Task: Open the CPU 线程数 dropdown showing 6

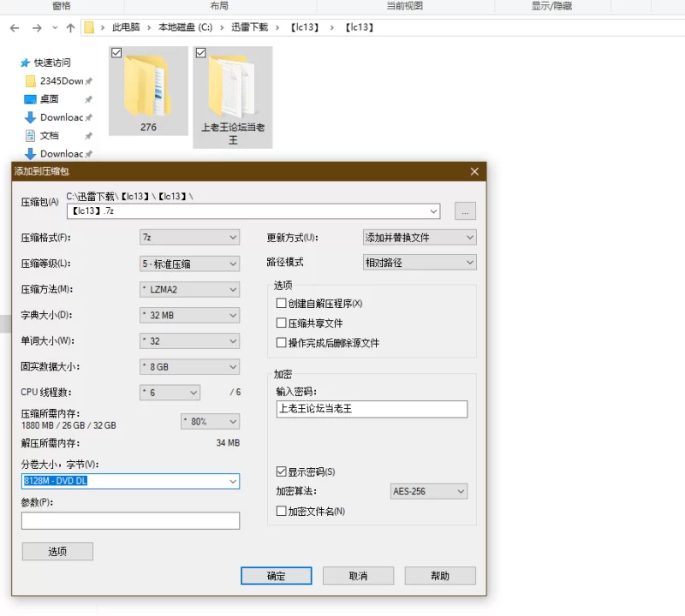Action: coord(170,393)
